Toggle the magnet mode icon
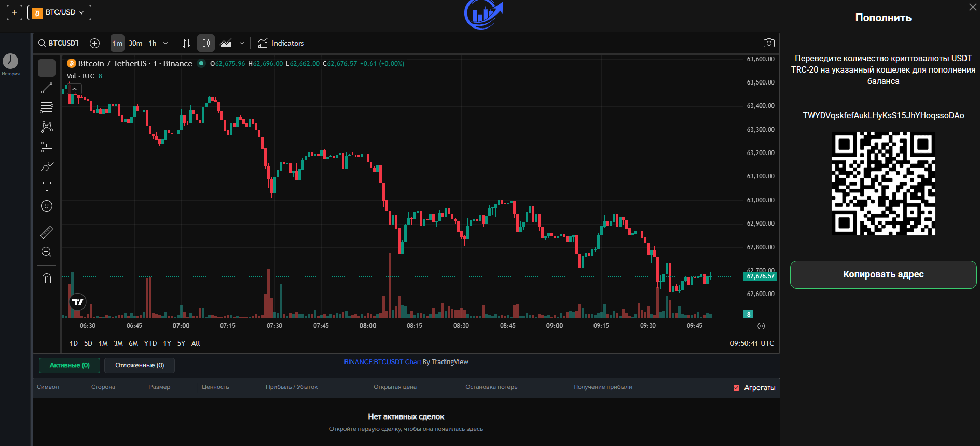 click(47, 278)
